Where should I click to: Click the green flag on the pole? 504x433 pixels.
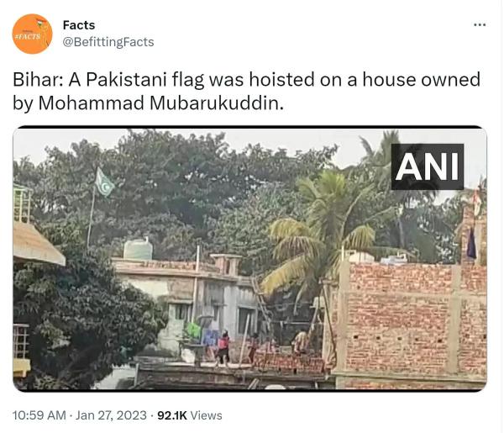click(x=104, y=182)
